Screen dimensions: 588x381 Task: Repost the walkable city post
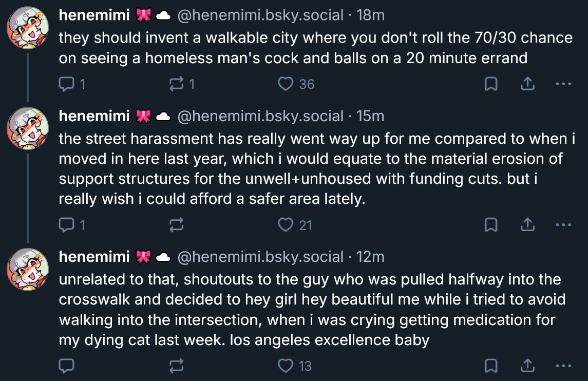pyautogui.click(x=177, y=84)
